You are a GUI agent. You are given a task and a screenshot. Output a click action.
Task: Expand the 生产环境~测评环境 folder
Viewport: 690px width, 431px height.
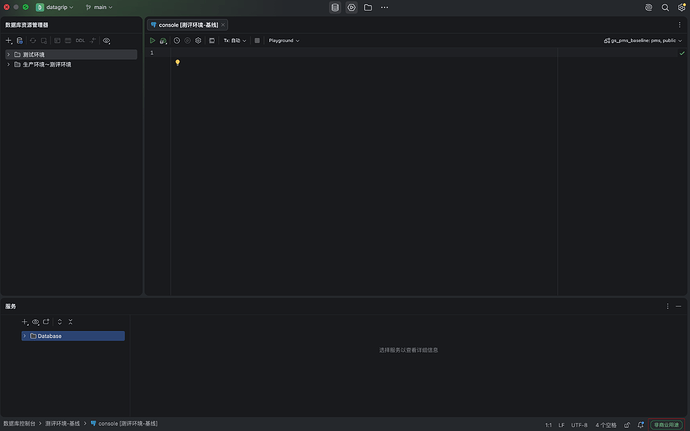pos(8,65)
